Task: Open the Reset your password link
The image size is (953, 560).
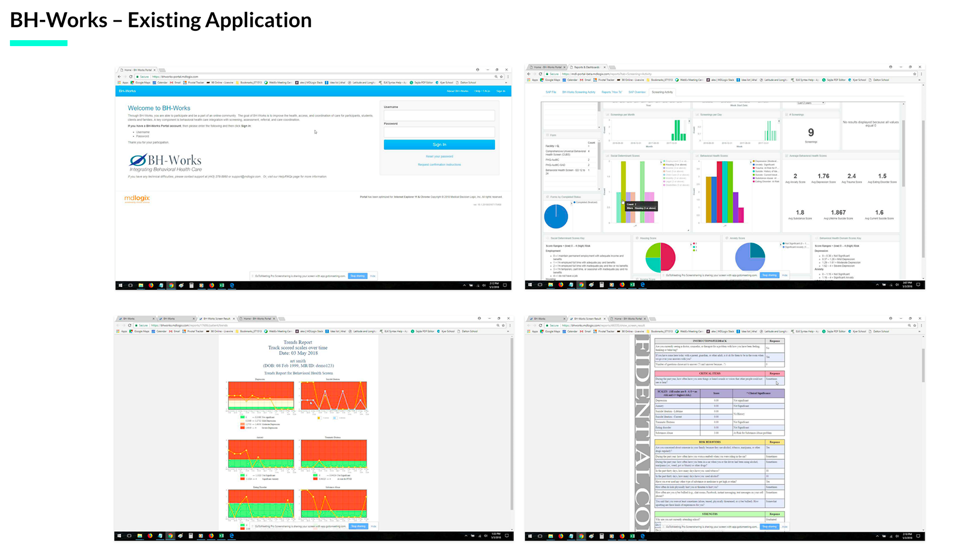Action: (439, 156)
